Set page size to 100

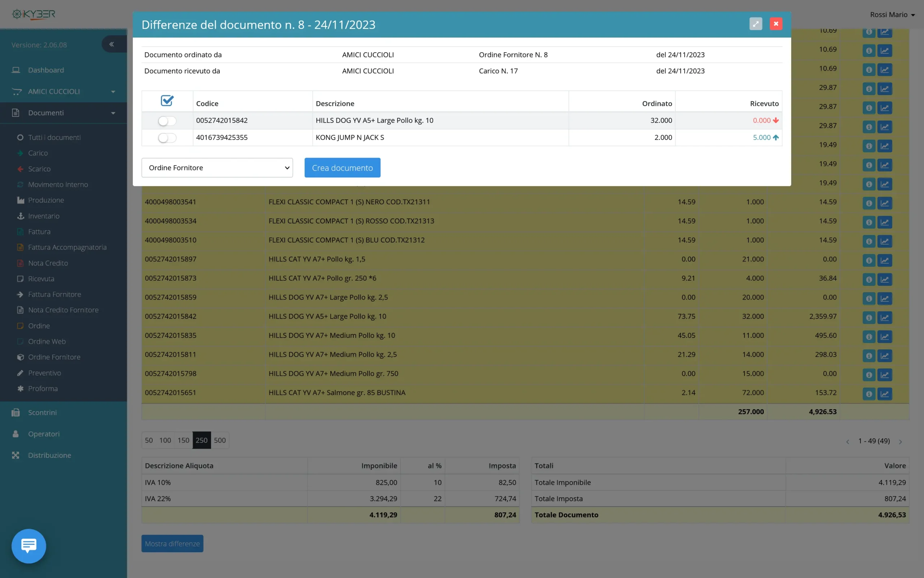point(165,440)
